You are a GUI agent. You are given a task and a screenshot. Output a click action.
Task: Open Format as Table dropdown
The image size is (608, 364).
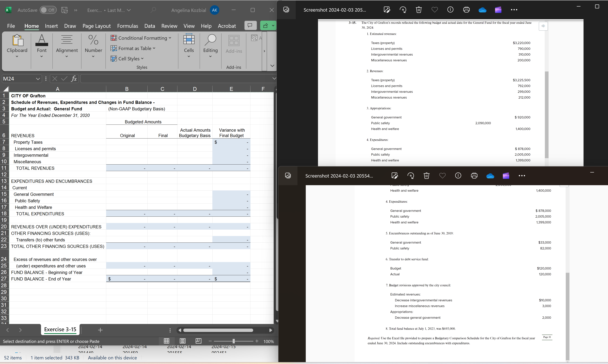[133, 48]
